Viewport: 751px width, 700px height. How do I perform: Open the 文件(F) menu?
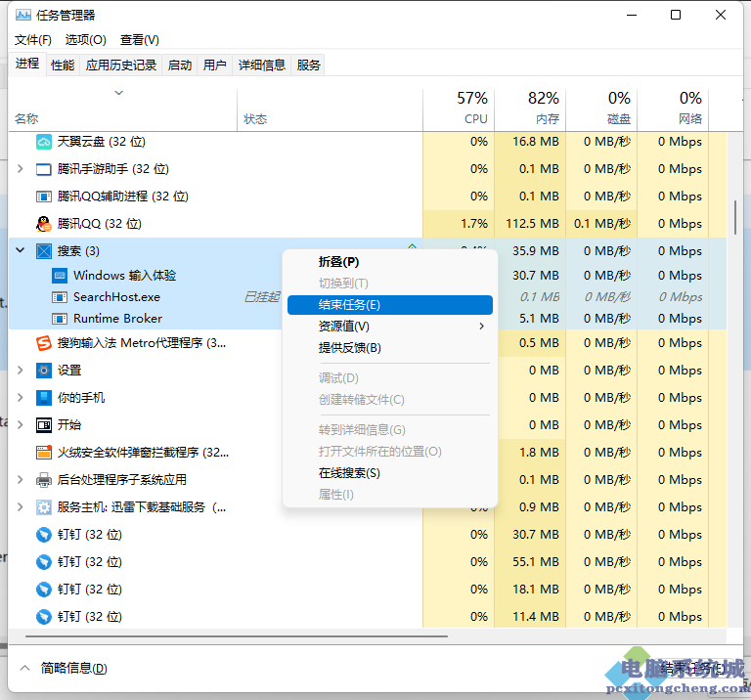coord(33,40)
